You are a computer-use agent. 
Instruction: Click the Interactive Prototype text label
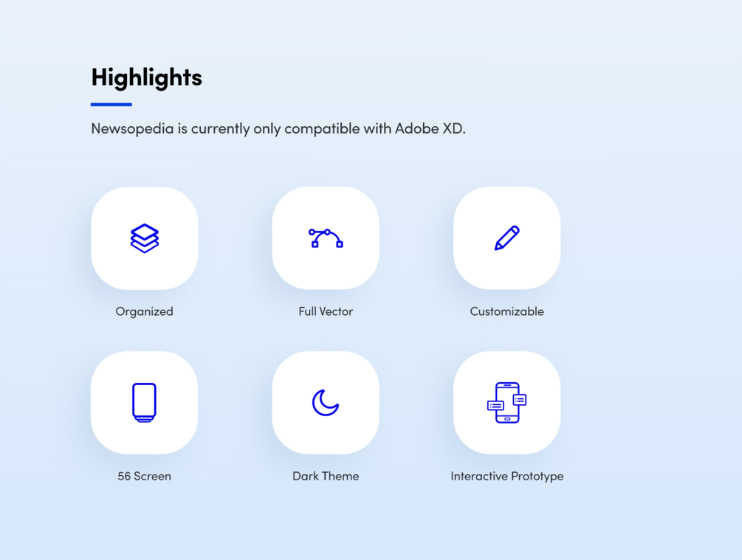pyautogui.click(x=506, y=477)
